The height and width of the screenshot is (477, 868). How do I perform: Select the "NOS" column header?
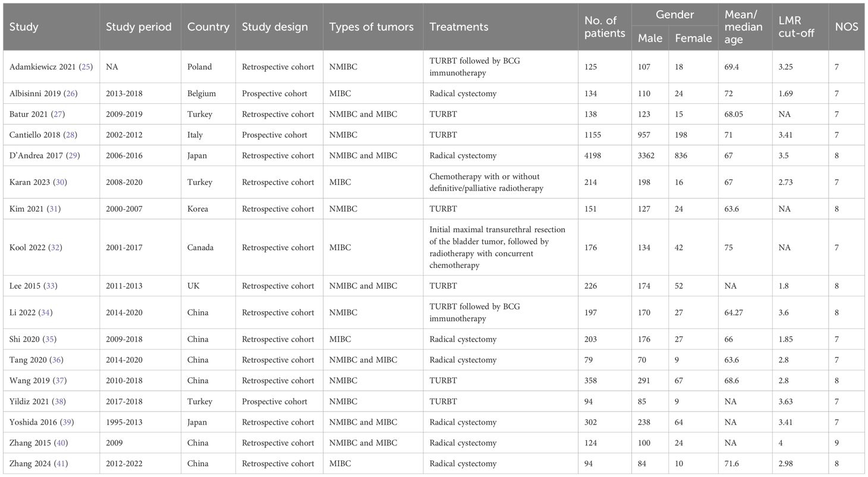click(847, 27)
